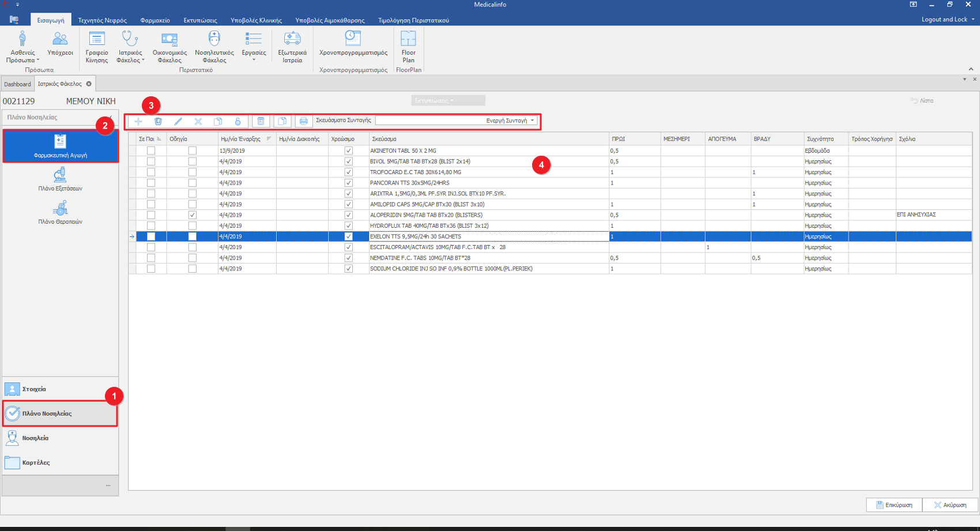Image resolution: width=980 pixels, height=531 pixels.
Task: Click the Επικύρωση button
Action: [x=894, y=505]
